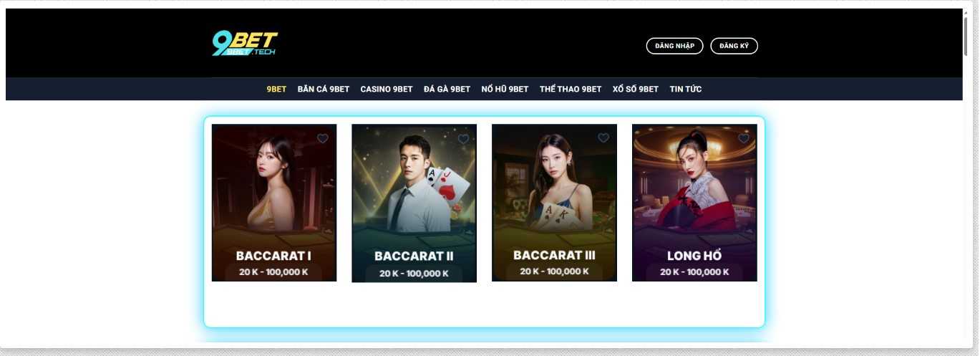Select the 9BET menu item
The image size is (980, 356).
click(276, 90)
